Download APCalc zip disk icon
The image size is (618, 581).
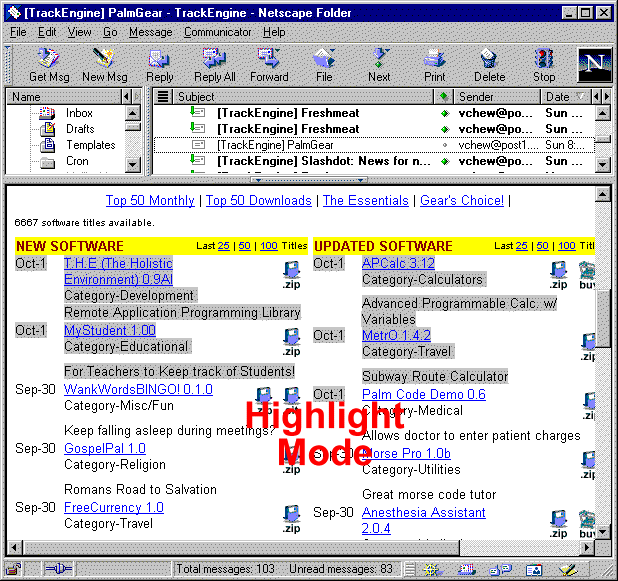point(558,275)
